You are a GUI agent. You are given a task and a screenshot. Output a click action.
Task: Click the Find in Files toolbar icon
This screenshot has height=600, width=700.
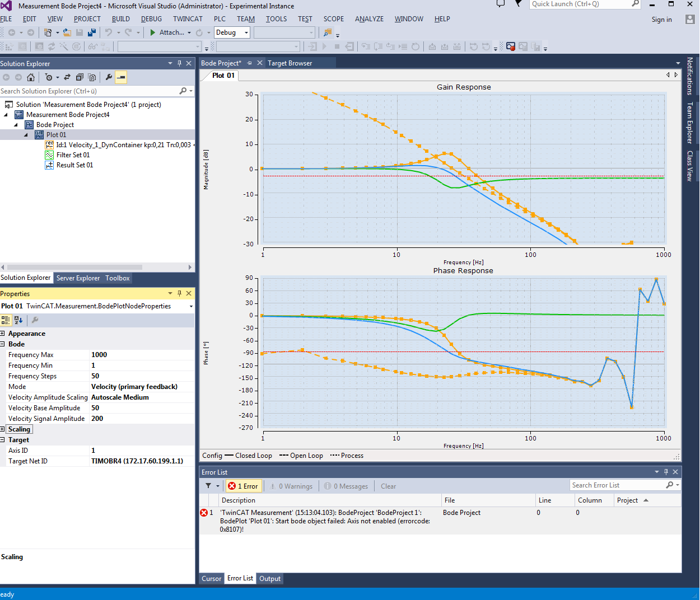click(x=328, y=32)
